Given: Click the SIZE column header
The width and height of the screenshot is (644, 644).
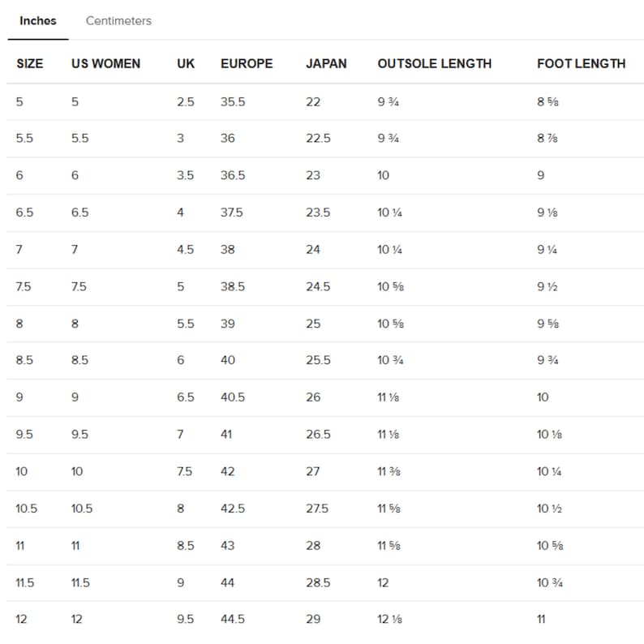Looking at the screenshot, I should click(29, 63).
